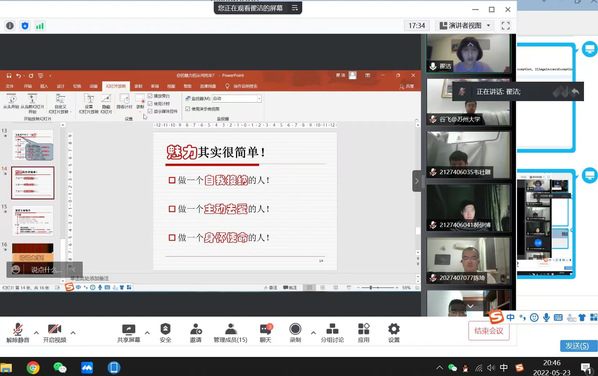Select the 幻灯片放映 ribbon tab
Screen dimensions: 598x376
pyautogui.click(x=116, y=86)
